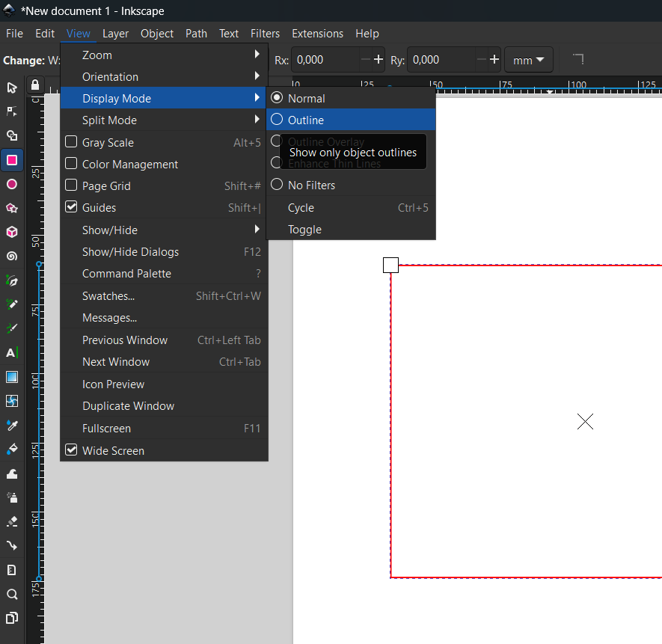The height and width of the screenshot is (644, 662).
Task: Open the Display Mode submenu
Action: [x=165, y=98]
